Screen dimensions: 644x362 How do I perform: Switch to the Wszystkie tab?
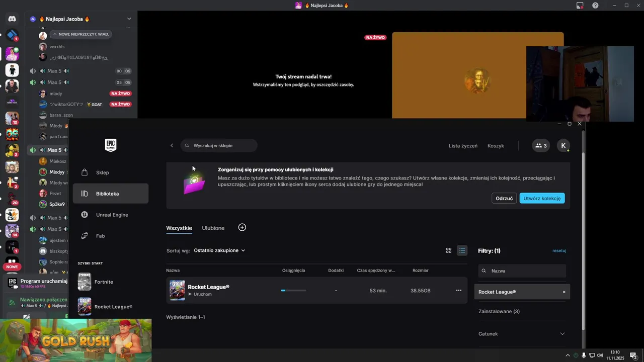click(x=179, y=228)
